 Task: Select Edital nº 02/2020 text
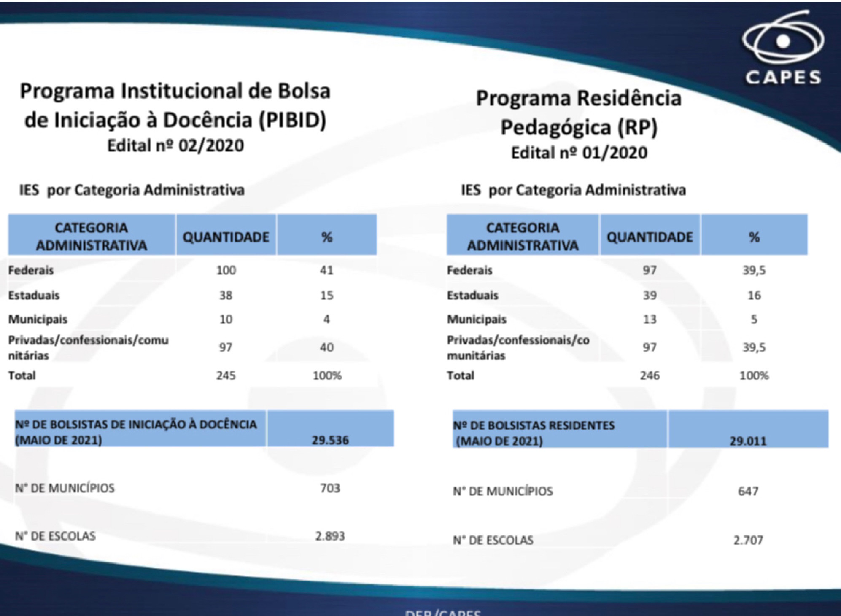pos(175,145)
